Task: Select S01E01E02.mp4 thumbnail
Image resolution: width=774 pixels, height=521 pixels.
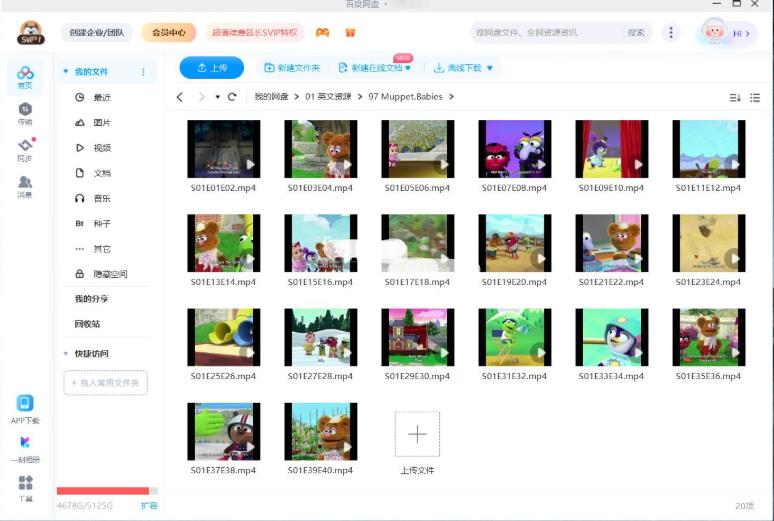Action: click(x=224, y=149)
